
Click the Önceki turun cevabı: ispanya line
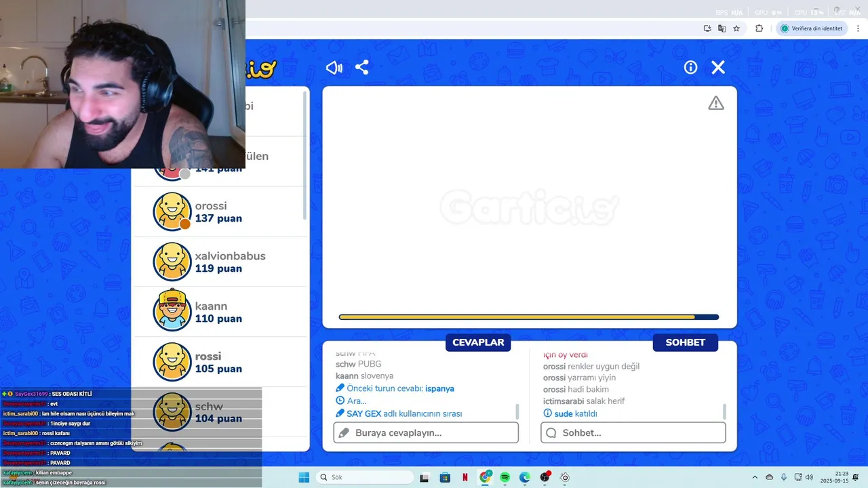point(395,388)
